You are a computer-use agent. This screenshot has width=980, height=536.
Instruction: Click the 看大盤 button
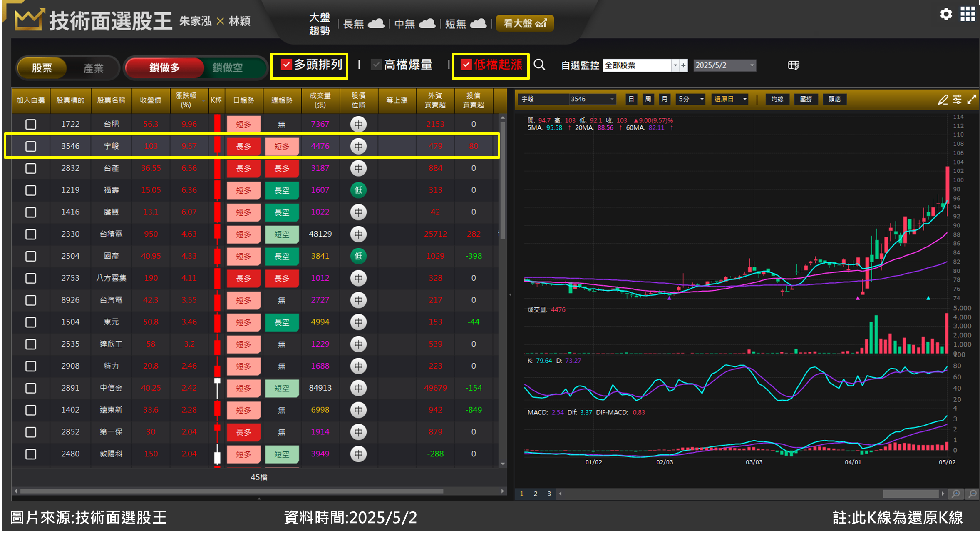tap(525, 23)
